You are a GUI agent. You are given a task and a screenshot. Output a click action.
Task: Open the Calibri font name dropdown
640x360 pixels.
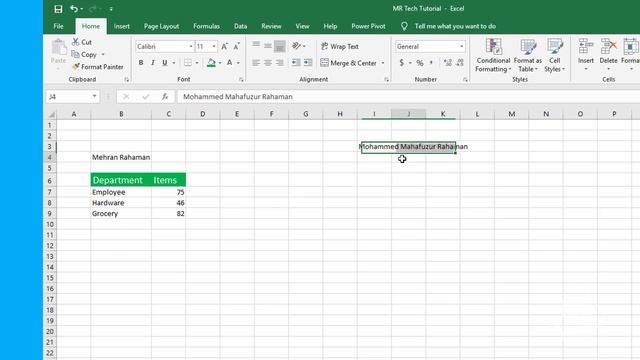[x=191, y=47]
